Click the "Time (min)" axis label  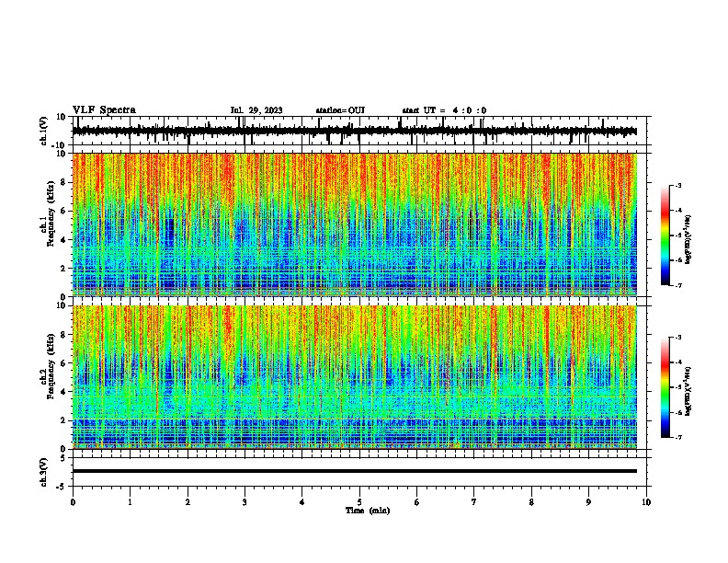point(368,511)
